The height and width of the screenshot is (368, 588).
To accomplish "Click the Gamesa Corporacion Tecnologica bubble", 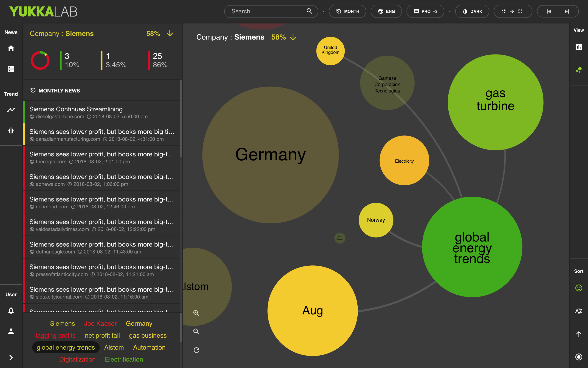I will [x=387, y=83].
